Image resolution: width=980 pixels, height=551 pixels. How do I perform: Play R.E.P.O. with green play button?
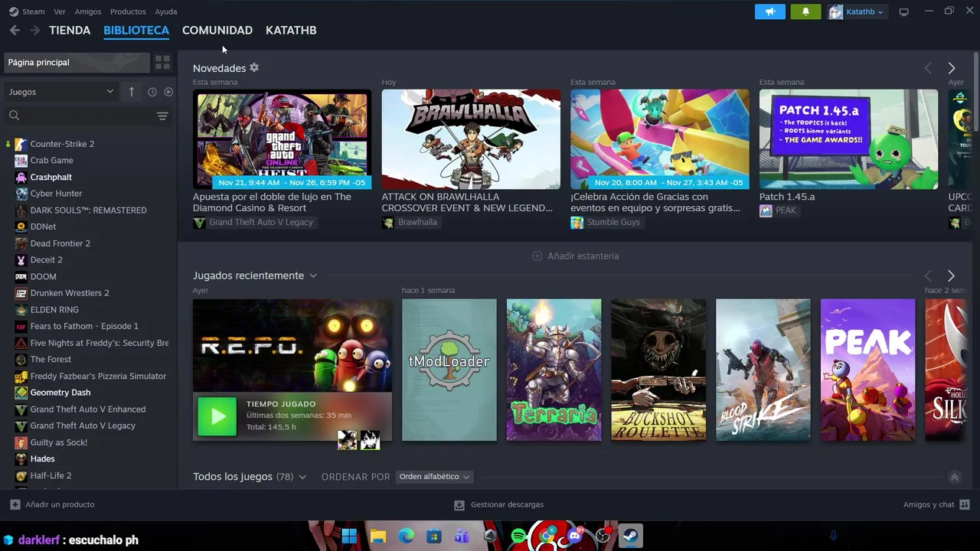pyautogui.click(x=217, y=416)
